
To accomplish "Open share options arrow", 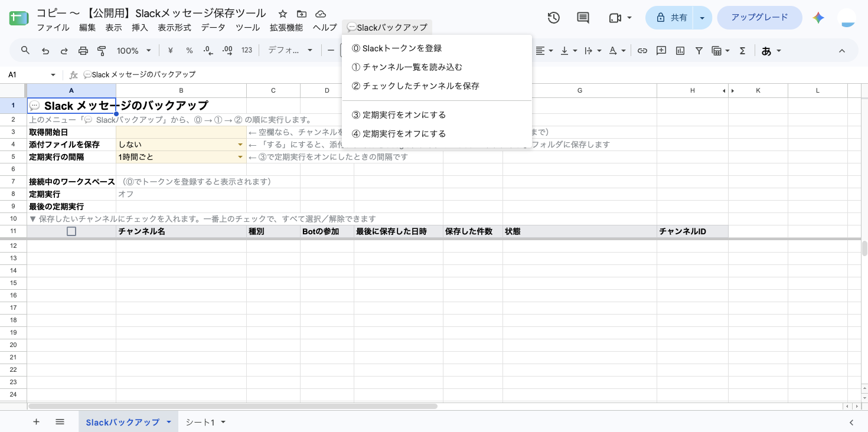I will (702, 18).
